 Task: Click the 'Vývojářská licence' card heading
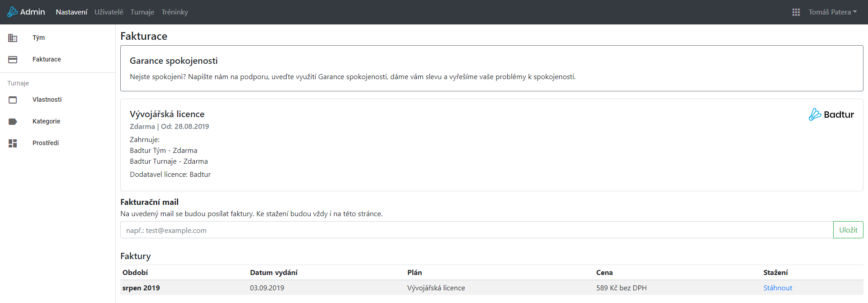click(x=167, y=114)
